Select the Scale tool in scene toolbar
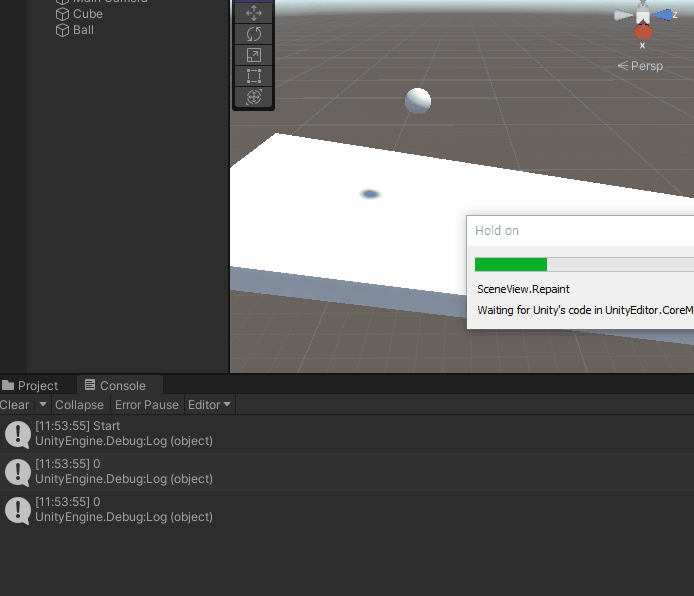Image resolution: width=694 pixels, height=596 pixels. tap(254, 55)
